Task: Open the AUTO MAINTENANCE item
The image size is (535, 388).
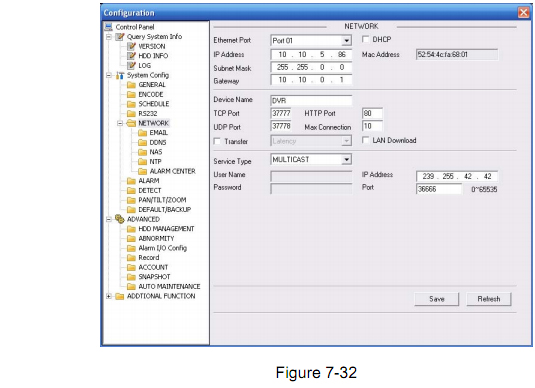Action: pyautogui.click(x=169, y=286)
